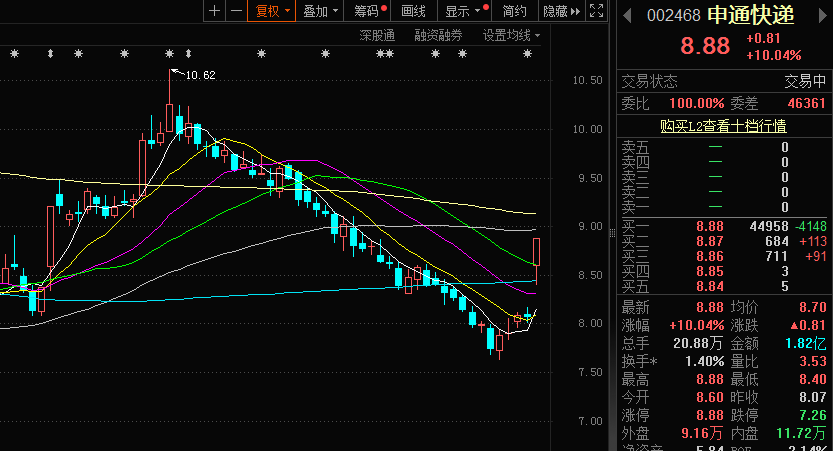Screen dimensions: 833x451
Task: Click the 均价 value 8.70
Action: [813, 307]
